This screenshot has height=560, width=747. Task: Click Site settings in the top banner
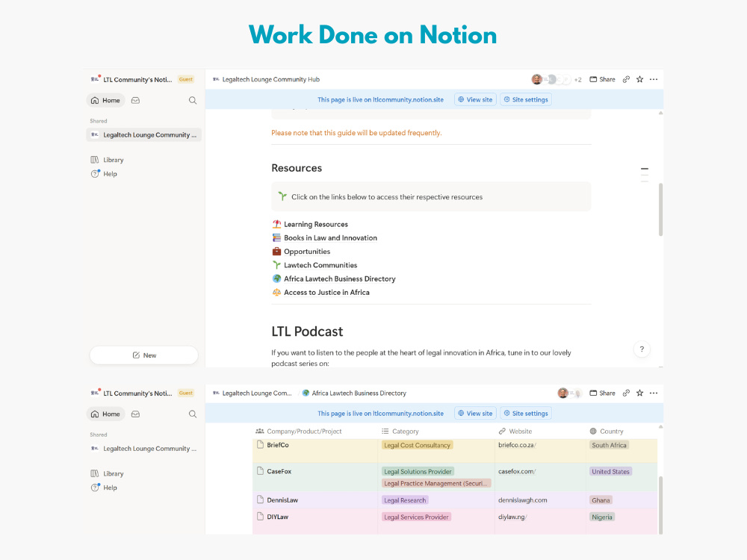tap(526, 99)
